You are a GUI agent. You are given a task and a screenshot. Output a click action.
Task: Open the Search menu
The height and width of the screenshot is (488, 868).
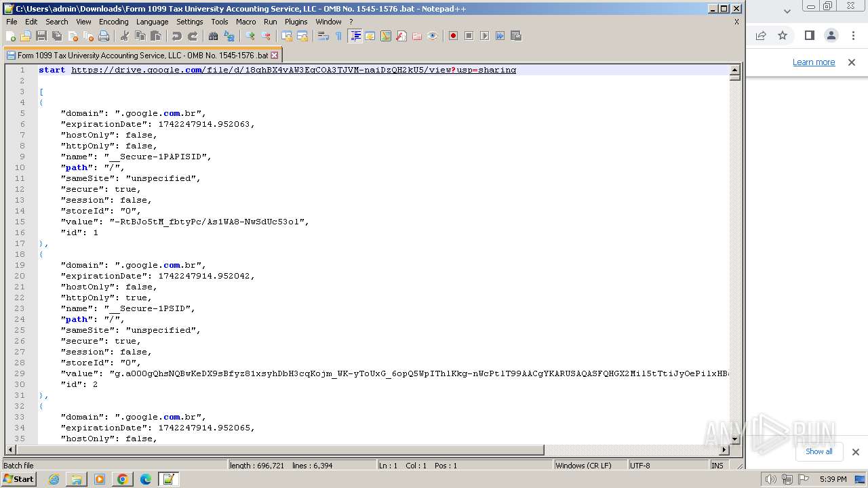click(x=56, y=22)
